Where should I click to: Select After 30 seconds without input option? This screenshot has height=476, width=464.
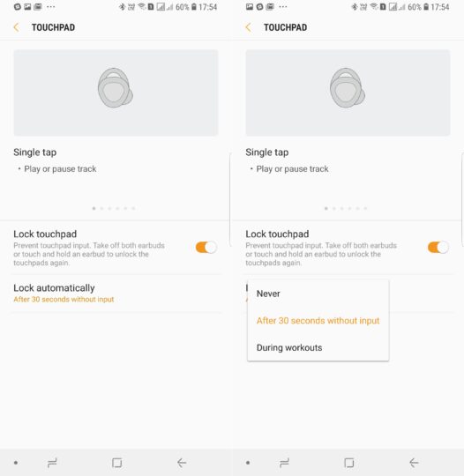[x=318, y=321]
